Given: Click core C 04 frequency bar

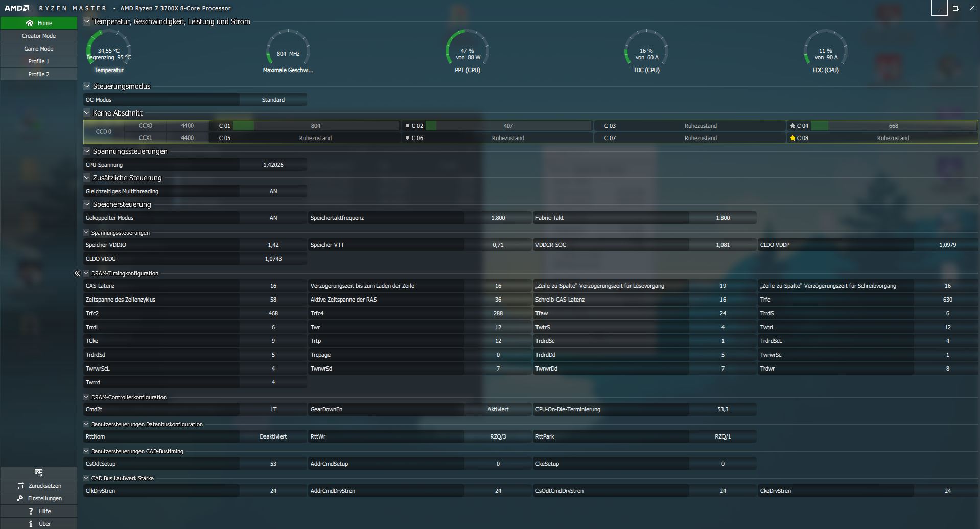Looking at the screenshot, I should coord(894,126).
